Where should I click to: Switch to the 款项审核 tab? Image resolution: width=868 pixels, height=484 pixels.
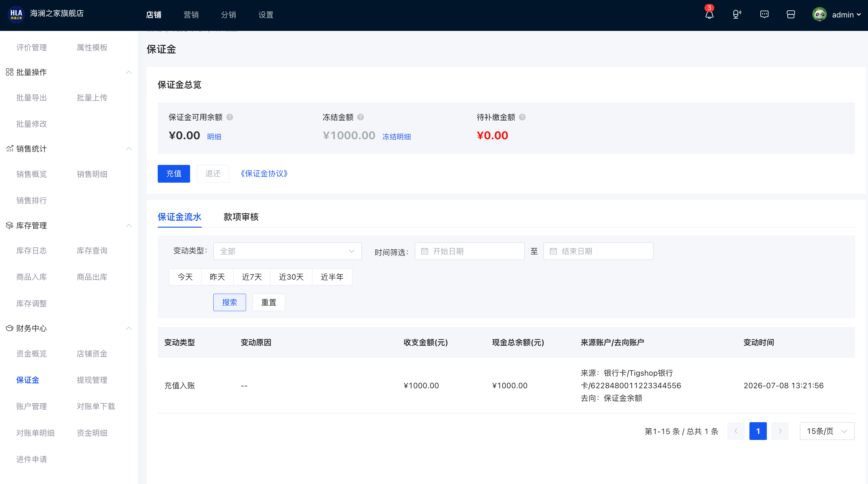(x=241, y=217)
